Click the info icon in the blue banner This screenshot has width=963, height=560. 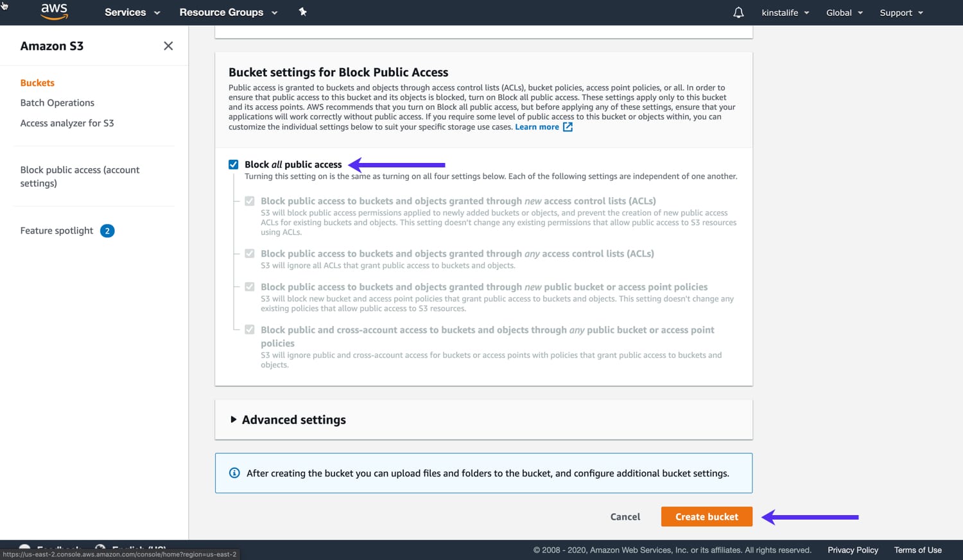(234, 473)
